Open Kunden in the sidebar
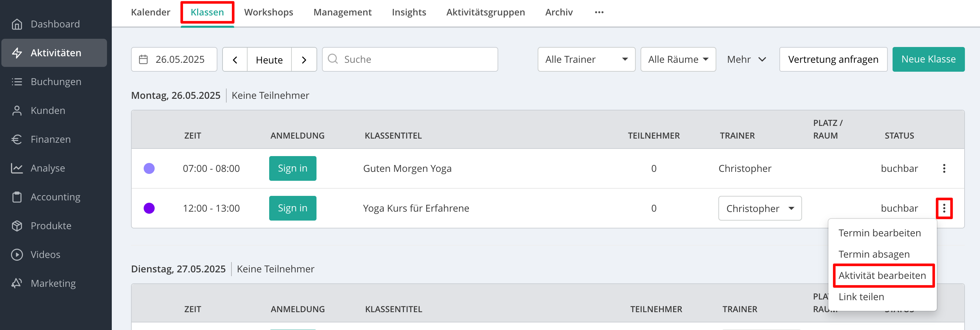980x330 pixels. [48, 110]
